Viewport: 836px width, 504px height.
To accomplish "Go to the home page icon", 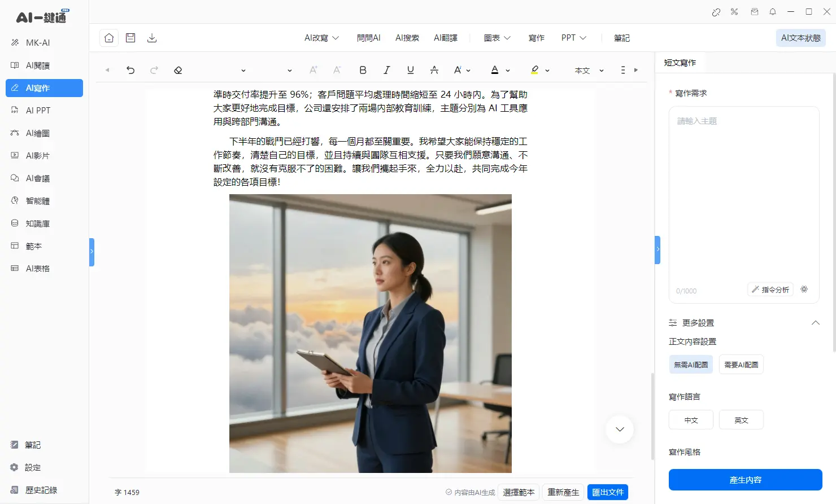I will [x=109, y=38].
